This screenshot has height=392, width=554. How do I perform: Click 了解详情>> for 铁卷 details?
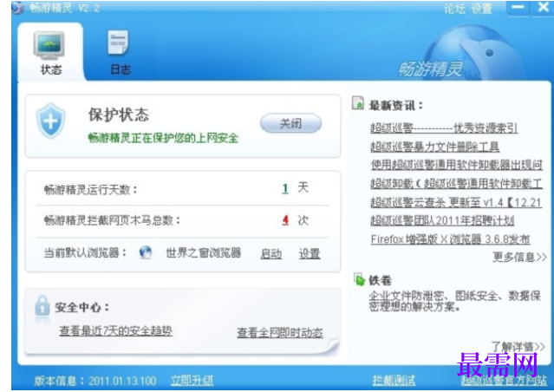click(x=518, y=346)
